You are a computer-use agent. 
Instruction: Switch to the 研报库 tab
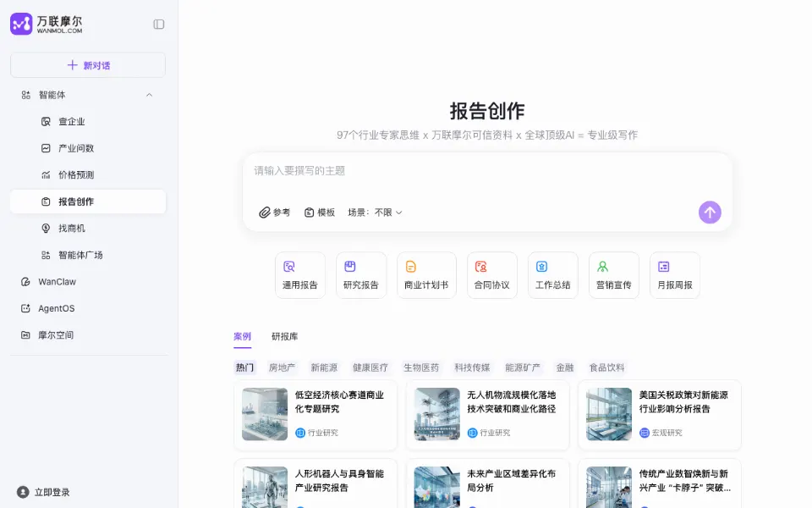[285, 336]
